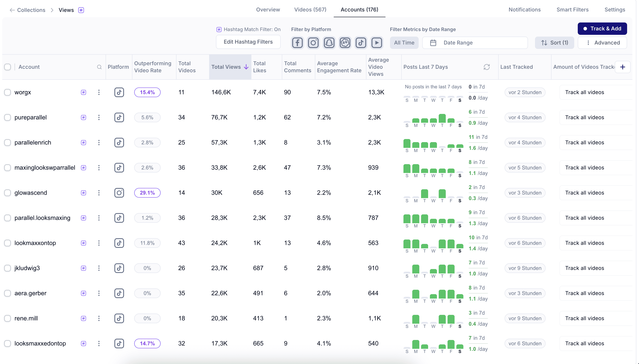Open the Sort (1) dropdown

[554, 43]
